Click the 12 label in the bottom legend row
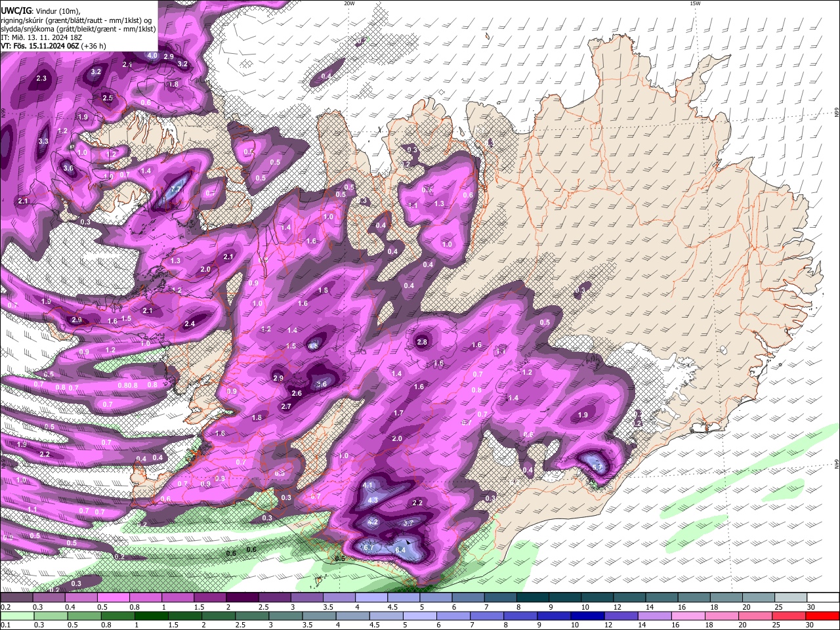Viewport: 840px width, 630px height. click(x=608, y=625)
